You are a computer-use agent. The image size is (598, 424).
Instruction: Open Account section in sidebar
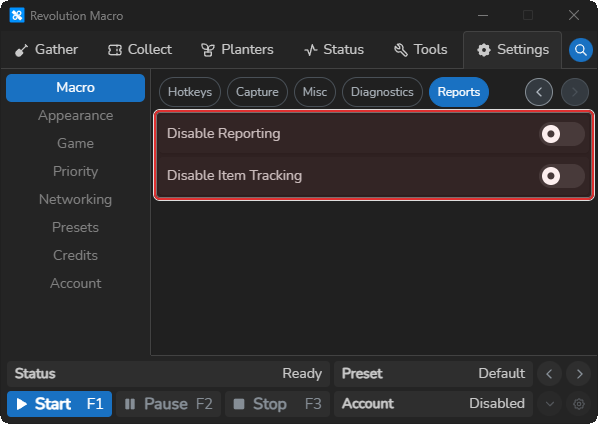76,283
